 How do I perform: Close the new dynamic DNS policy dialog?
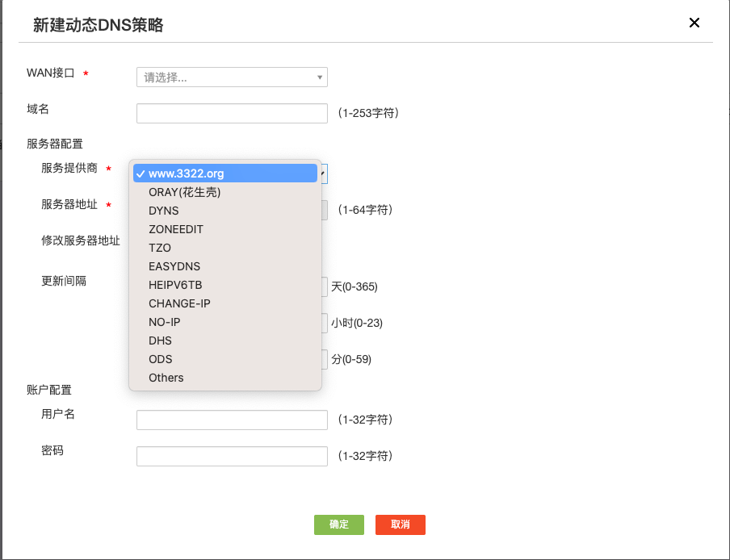click(694, 23)
